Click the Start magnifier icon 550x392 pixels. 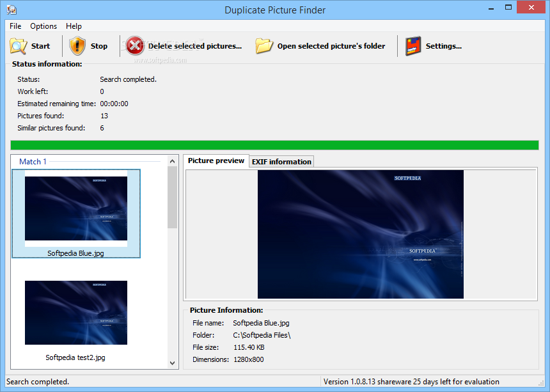[19, 46]
